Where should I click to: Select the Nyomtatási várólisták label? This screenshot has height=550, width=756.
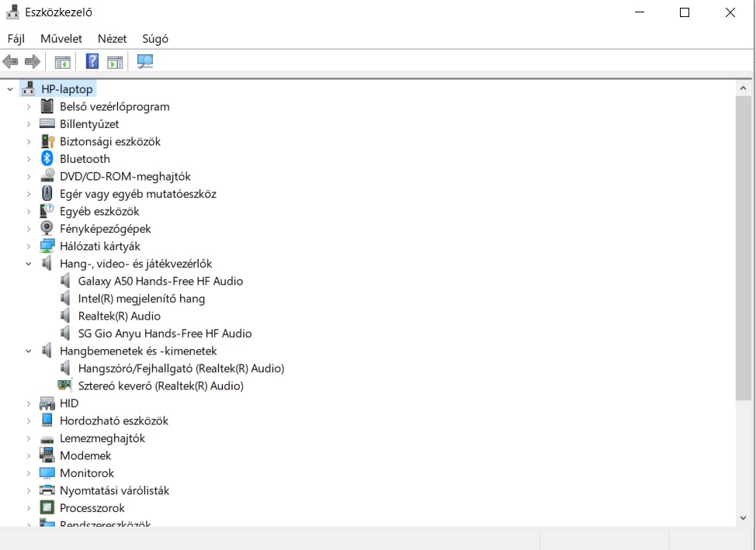click(115, 491)
